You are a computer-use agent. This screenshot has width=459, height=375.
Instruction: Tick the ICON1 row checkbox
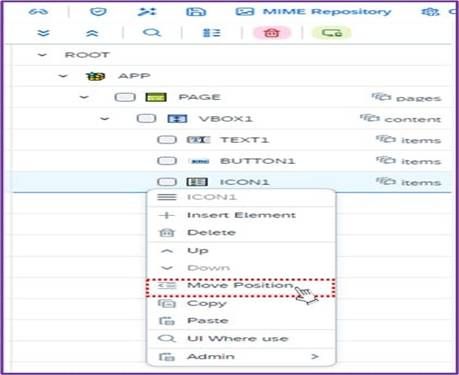[167, 182]
